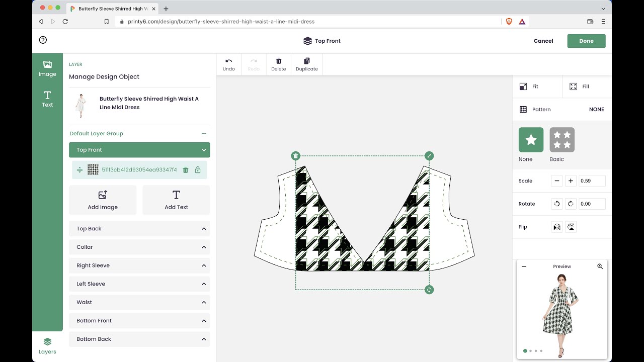Select the fourth preview carousel dot
The image size is (644, 362).
click(541, 351)
